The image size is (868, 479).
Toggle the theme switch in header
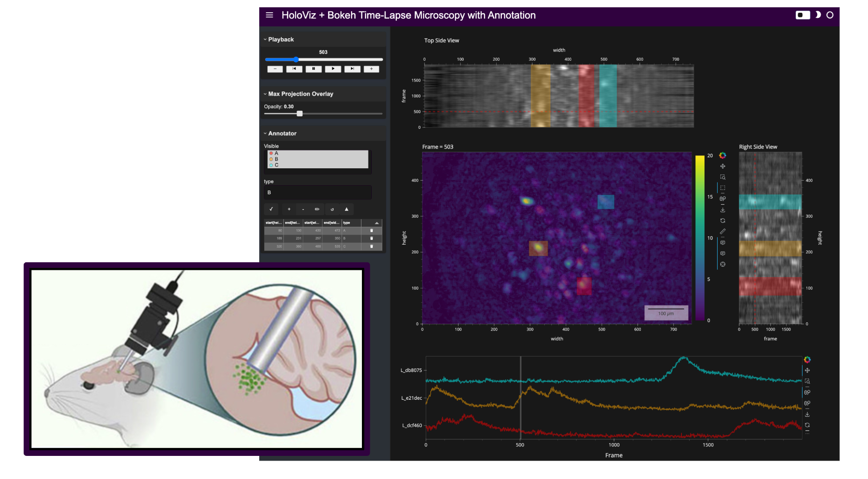pyautogui.click(x=802, y=15)
